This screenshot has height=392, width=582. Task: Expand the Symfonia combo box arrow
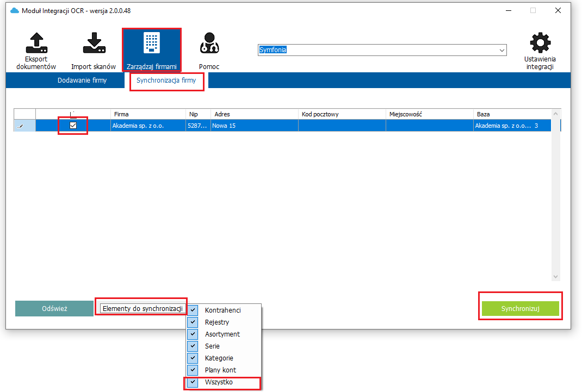502,50
